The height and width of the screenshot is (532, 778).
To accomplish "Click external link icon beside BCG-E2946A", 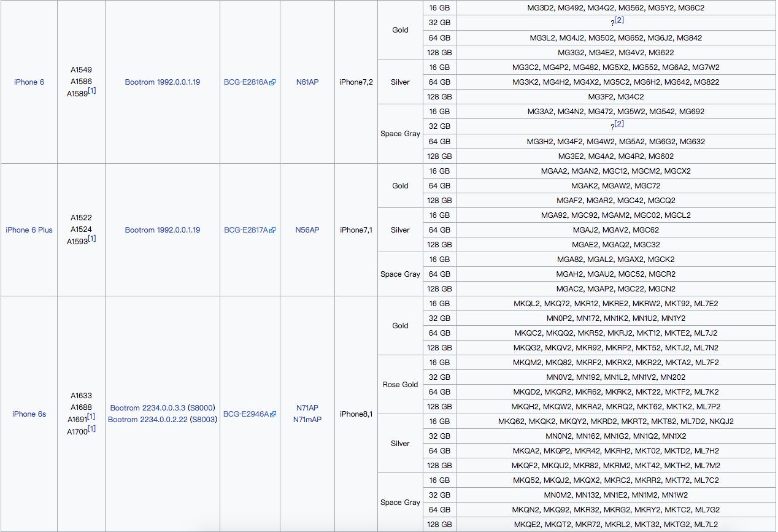I will [x=272, y=415].
